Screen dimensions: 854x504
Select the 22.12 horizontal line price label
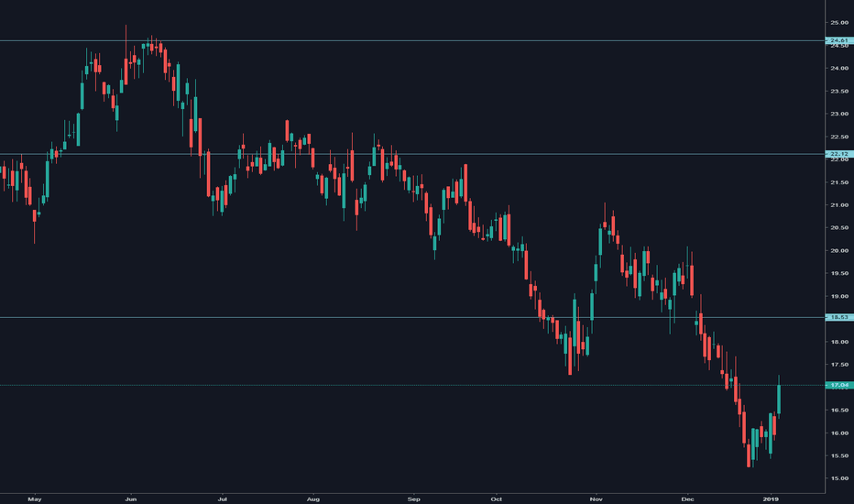tap(839, 154)
